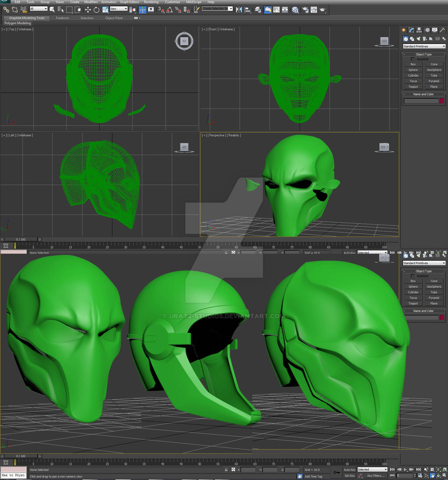This screenshot has height=480, width=448.
Task: Switch to the Object Paint ribbon tab
Action: [x=114, y=18]
